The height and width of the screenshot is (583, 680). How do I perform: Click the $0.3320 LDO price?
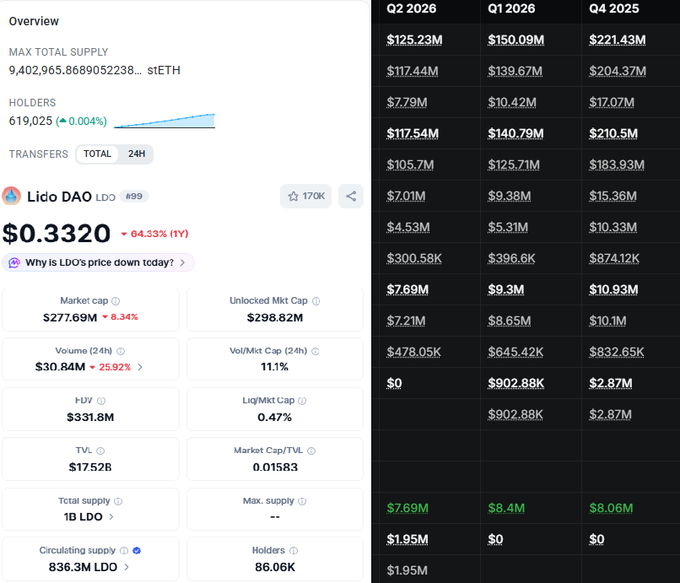[56, 233]
